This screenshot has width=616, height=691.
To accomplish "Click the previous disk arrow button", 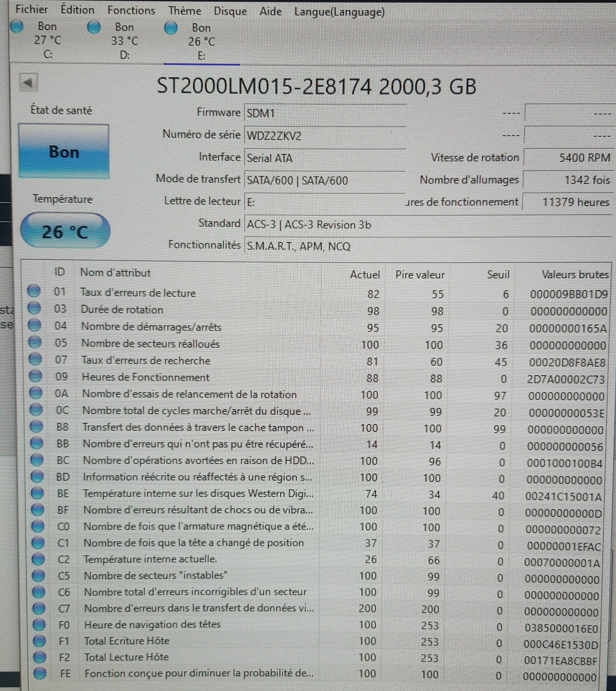I will (29, 83).
